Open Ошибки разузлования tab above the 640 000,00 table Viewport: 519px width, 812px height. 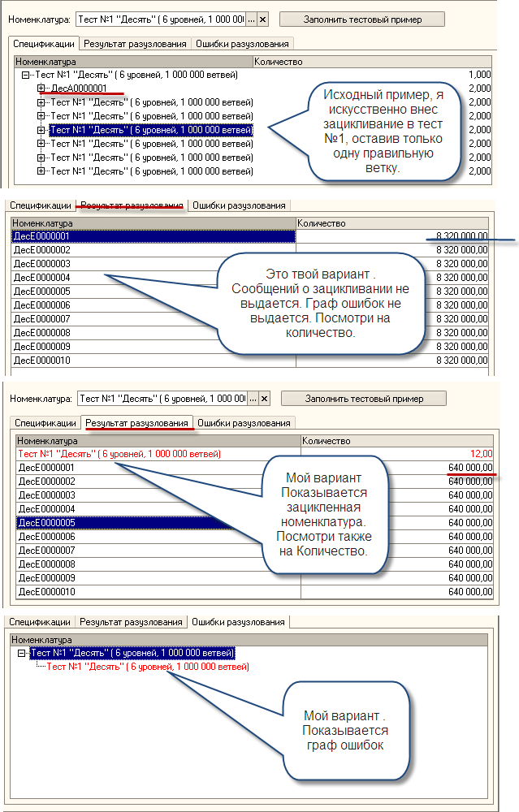point(244,423)
